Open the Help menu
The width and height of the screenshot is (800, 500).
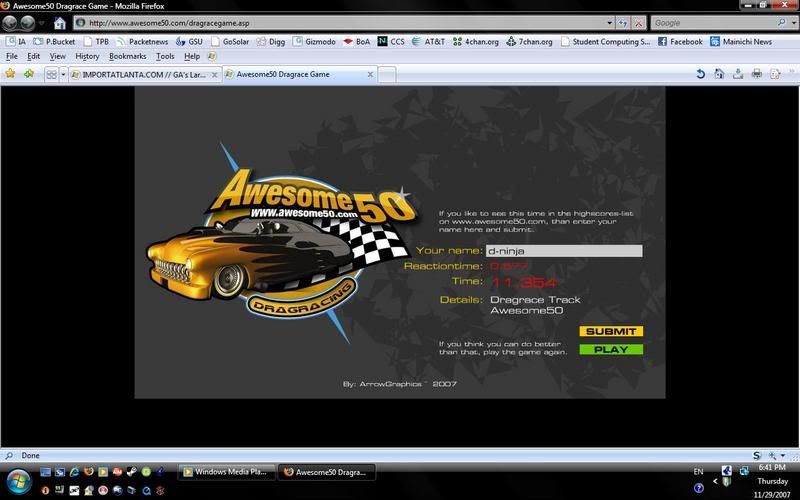(x=192, y=56)
